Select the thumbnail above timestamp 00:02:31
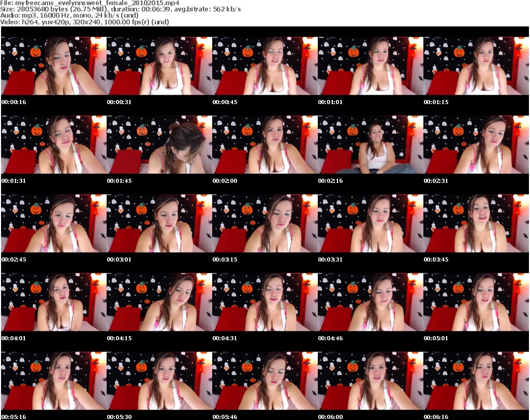Image resolution: width=530 pixels, height=420 pixels. click(x=476, y=144)
